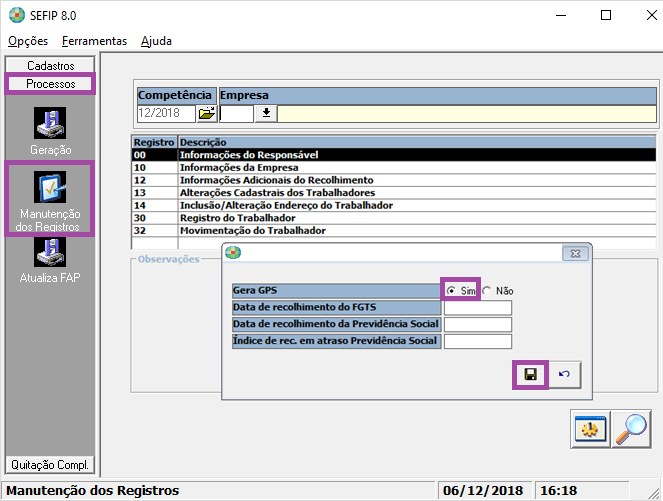The image size is (663, 501).
Task: Minimize the SEFIP window
Action: [561, 15]
